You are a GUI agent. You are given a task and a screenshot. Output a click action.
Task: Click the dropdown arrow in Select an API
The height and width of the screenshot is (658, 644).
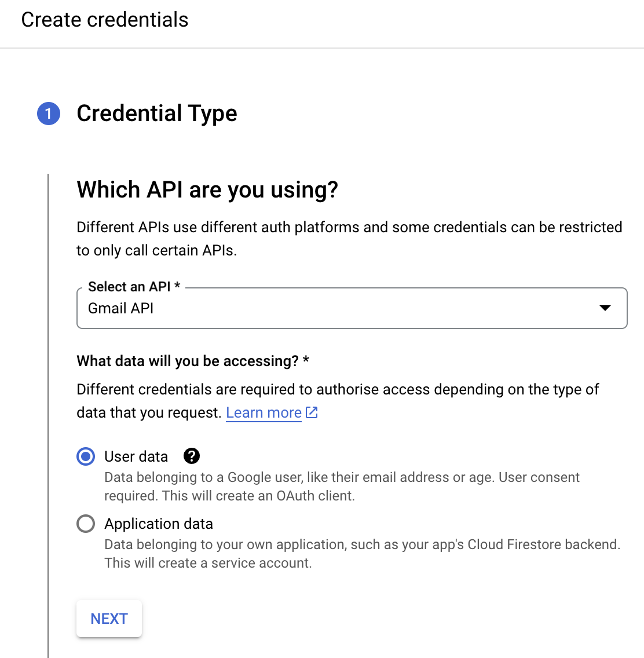605,308
